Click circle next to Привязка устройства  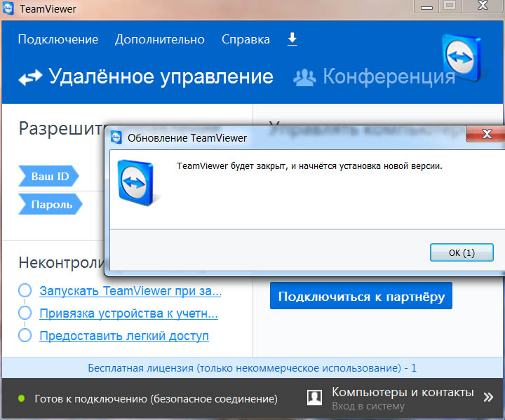click(25, 313)
